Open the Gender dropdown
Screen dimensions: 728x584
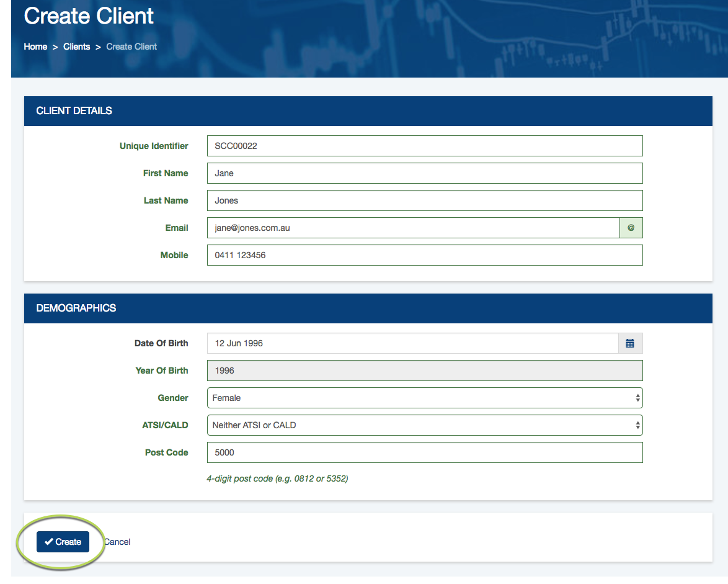pos(425,398)
